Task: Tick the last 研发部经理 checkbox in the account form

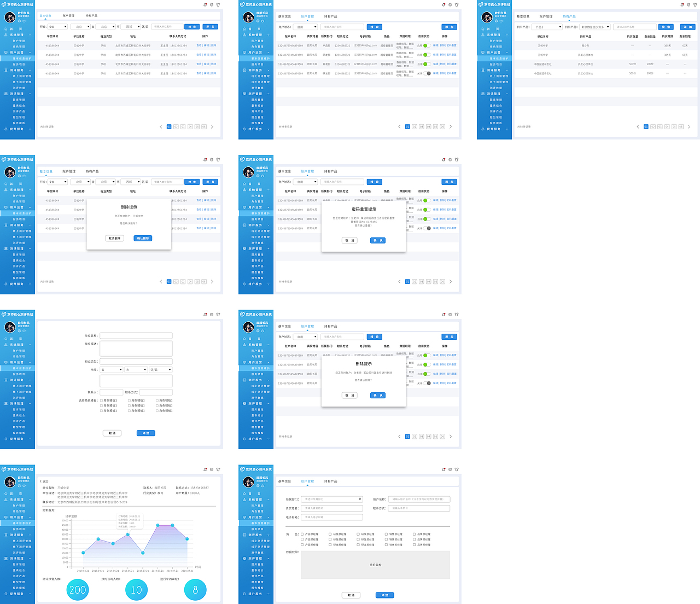Action: click(358, 545)
